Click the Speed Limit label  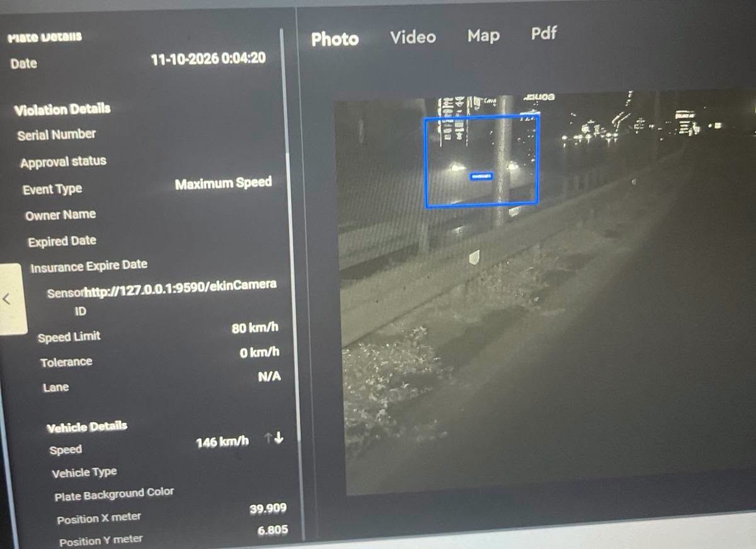point(69,337)
